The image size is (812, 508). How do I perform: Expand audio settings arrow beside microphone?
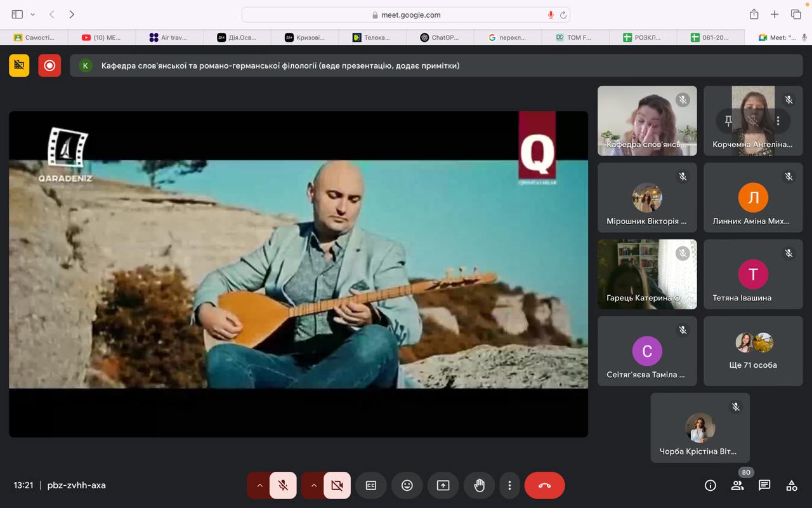click(259, 486)
